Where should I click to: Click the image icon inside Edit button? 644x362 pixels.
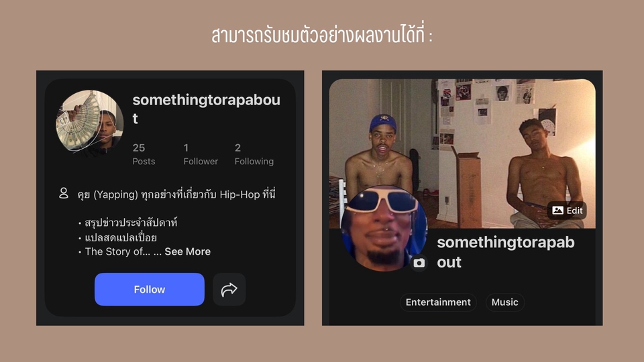click(x=557, y=210)
